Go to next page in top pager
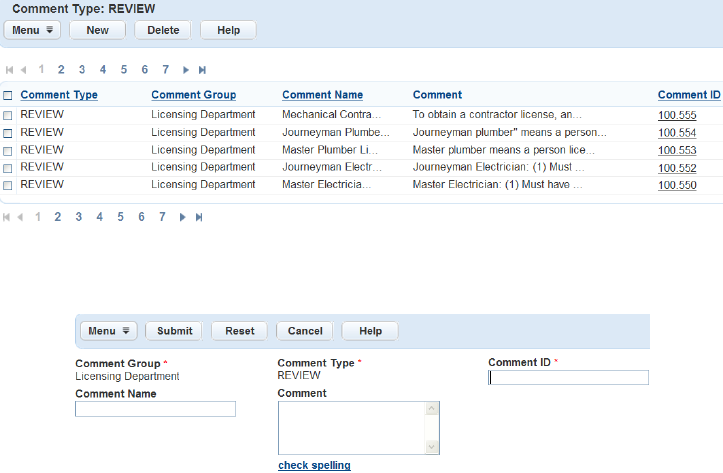This screenshot has height=473, width=723. coord(186,70)
